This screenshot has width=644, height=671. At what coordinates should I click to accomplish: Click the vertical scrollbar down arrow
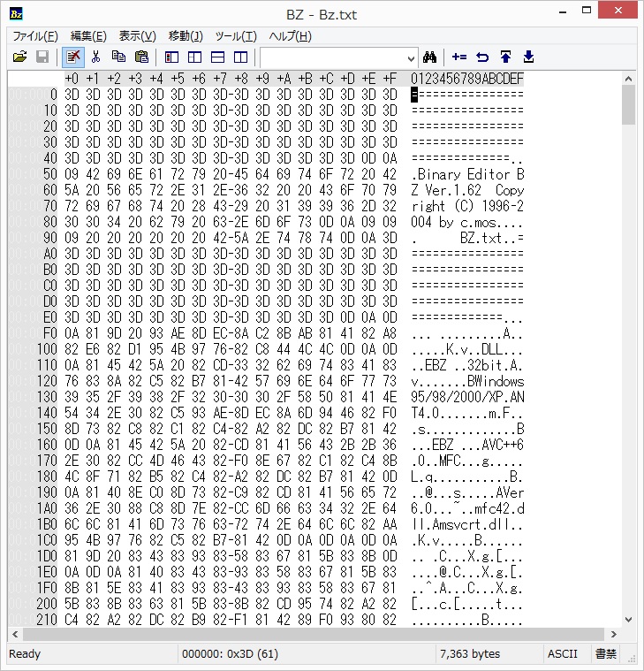[x=628, y=619]
